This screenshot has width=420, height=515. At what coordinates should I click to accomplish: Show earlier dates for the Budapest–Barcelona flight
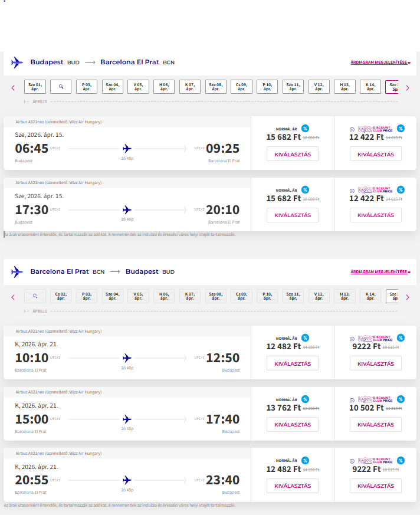(x=13, y=88)
